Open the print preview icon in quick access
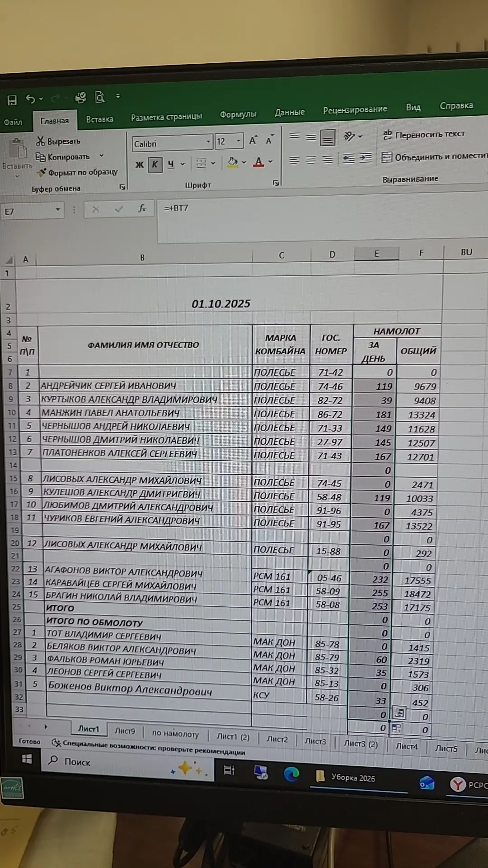Screen dimensions: 488x868 pyautogui.click(x=99, y=97)
